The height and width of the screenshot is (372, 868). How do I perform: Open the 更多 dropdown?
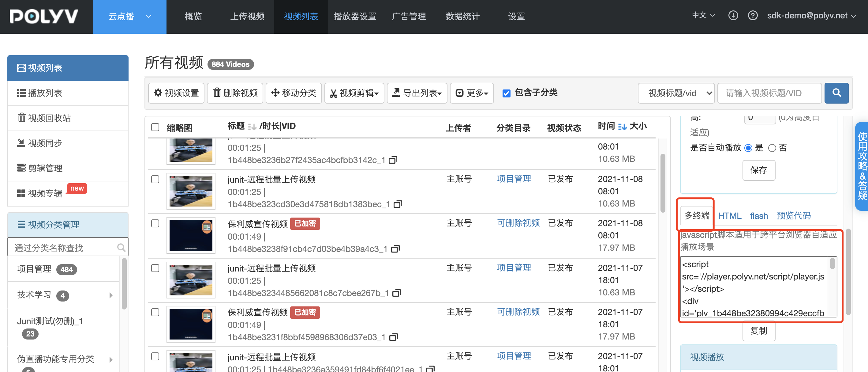point(472,93)
